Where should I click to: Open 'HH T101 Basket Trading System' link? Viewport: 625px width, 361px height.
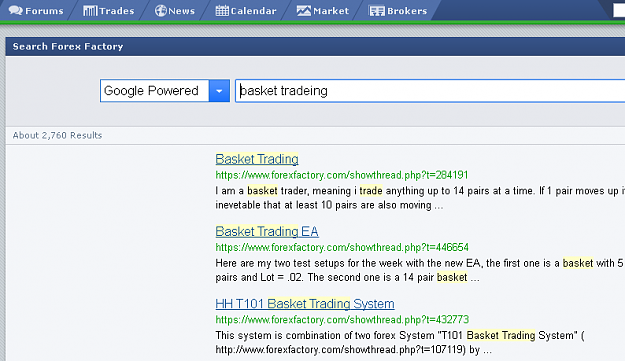(305, 304)
